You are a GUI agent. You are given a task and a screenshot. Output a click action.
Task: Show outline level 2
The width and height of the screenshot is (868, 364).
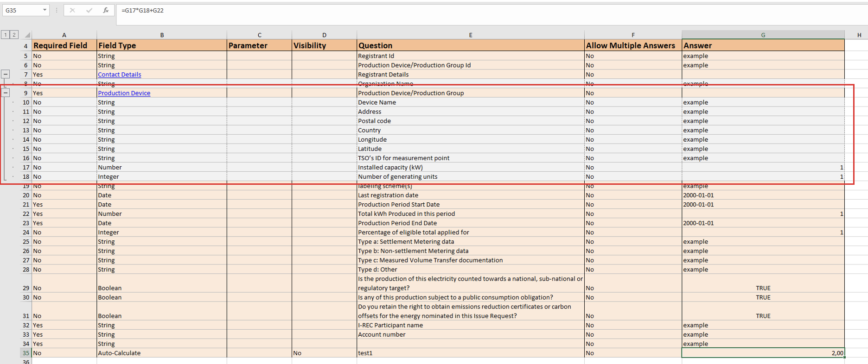(14, 35)
